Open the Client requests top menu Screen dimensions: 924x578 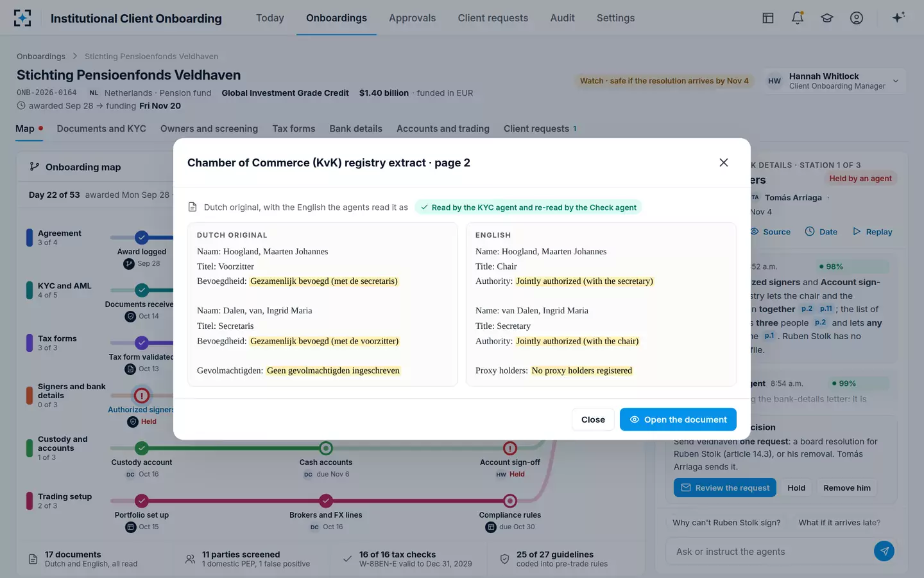click(493, 18)
